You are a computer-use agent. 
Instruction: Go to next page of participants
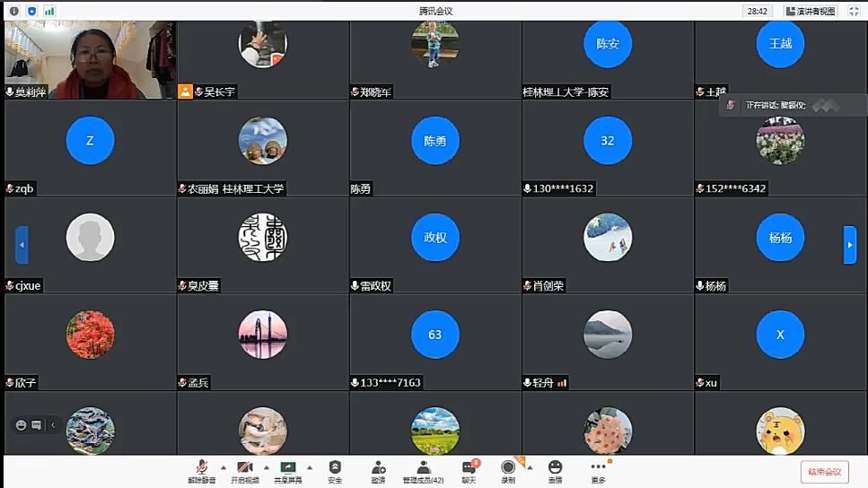coord(849,245)
